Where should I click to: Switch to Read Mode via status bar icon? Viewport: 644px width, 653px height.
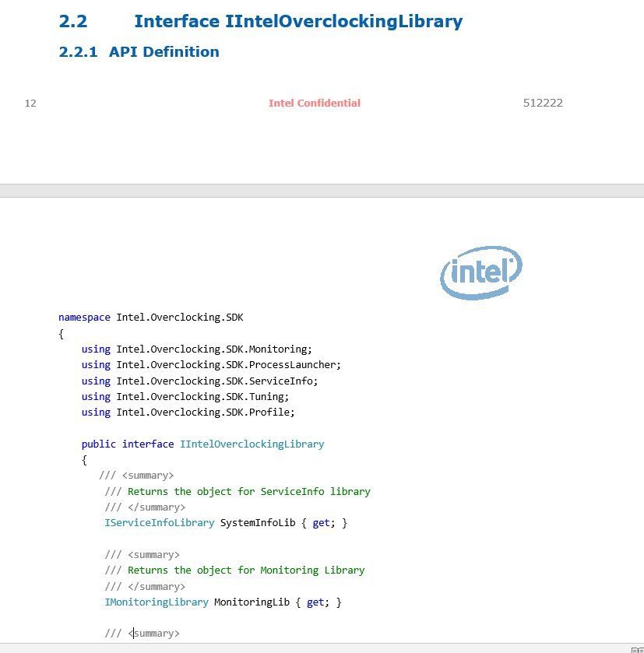tap(637, 650)
